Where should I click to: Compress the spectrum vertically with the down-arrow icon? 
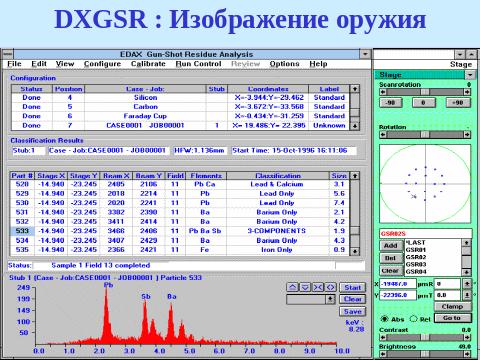[305, 287]
